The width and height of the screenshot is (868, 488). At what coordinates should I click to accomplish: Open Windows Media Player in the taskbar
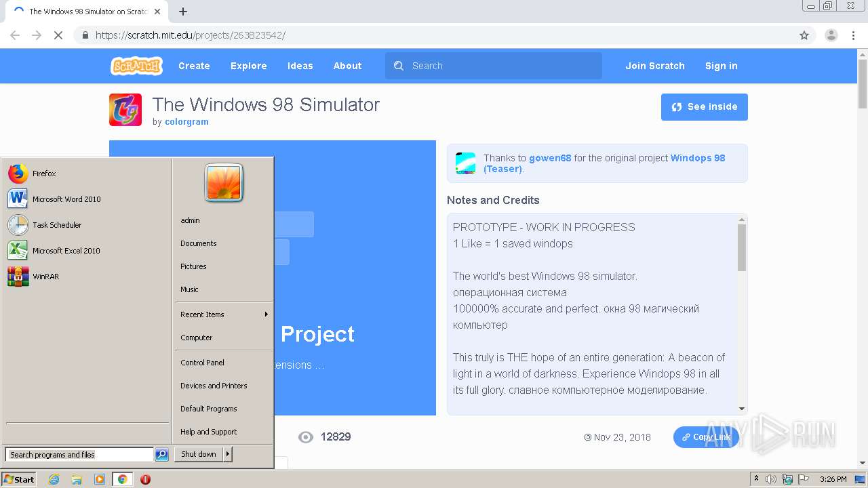pos(100,479)
